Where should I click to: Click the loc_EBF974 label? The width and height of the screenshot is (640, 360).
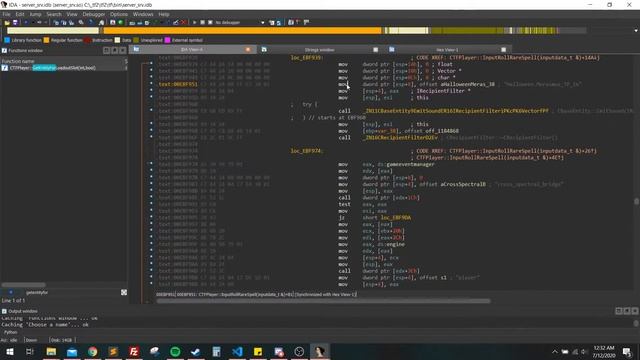click(306, 151)
